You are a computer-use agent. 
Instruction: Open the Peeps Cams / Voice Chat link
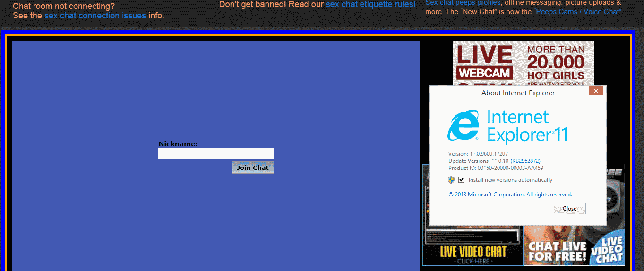[577, 11]
